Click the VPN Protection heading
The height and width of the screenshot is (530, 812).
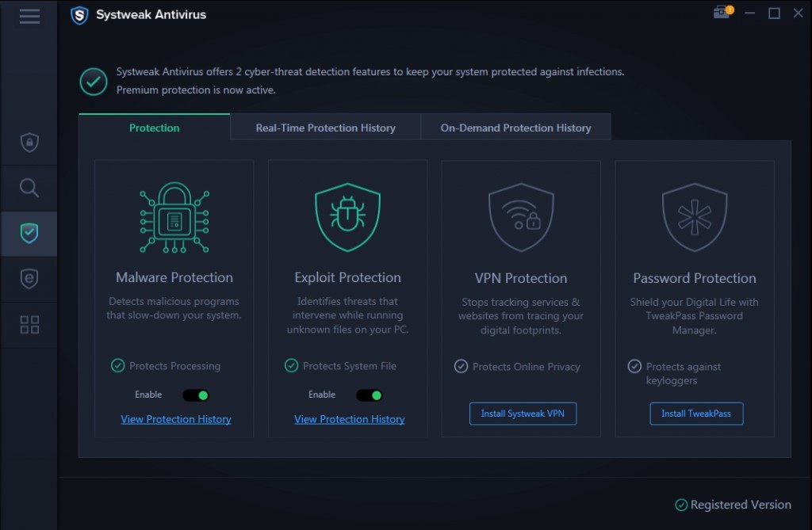[521, 278]
